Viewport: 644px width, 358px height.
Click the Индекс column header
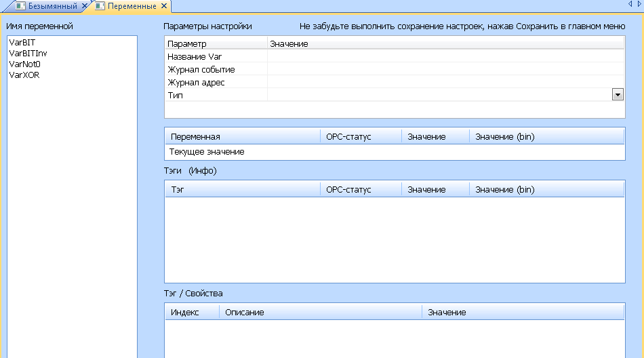(192, 312)
